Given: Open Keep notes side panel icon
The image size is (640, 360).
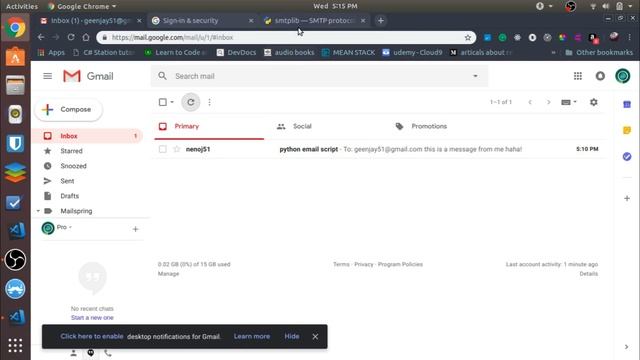Looking at the screenshot, I should (x=627, y=130).
